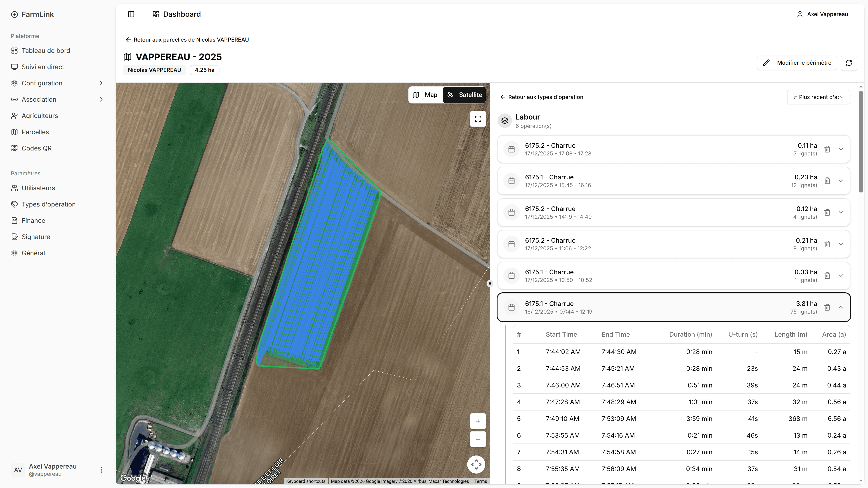Collapse the 3.81 ha operation details
Viewport: 868px width, 488px height.
tap(841, 307)
